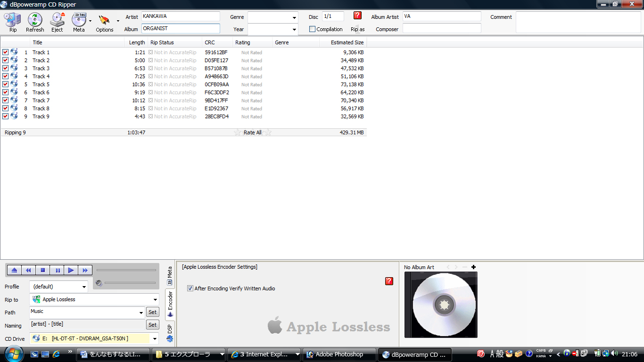Open the Options toolbar icon
Image resolution: width=644 pixels, height=362 pixels.
104,21
